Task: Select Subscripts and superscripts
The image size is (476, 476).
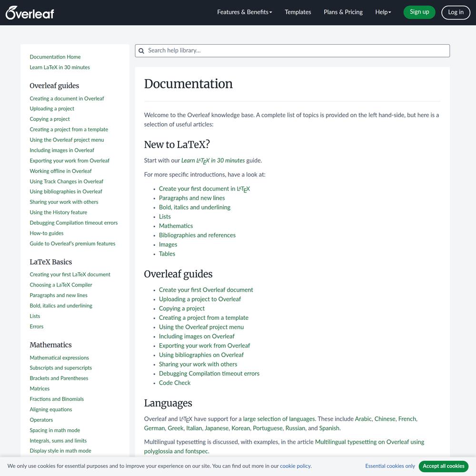Action: tap(61, 367)
